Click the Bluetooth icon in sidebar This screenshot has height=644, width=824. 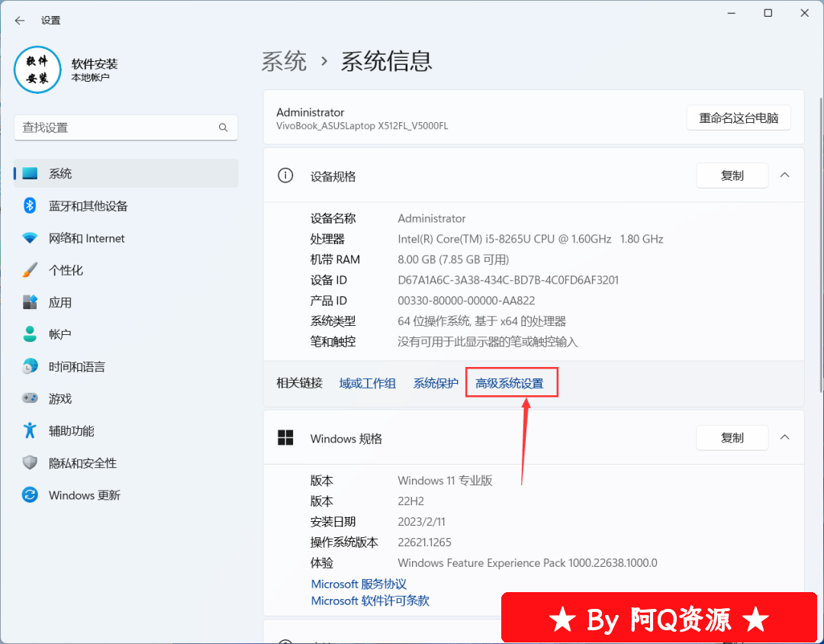click(30, 205)
